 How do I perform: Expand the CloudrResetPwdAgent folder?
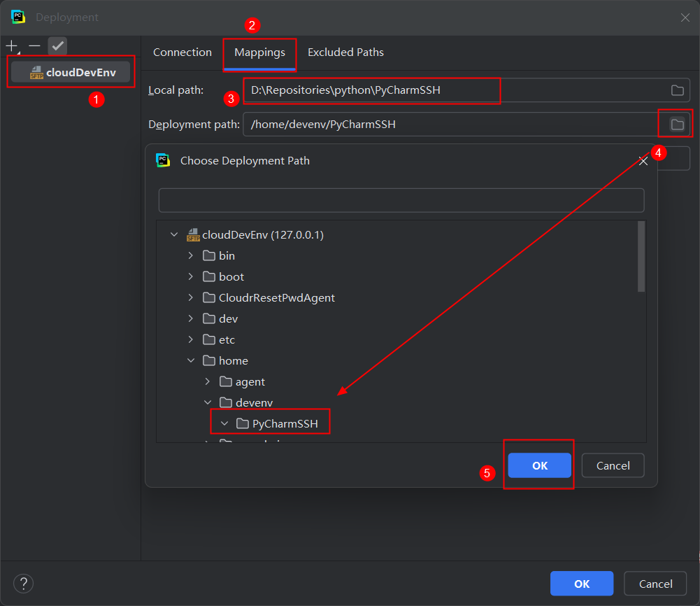[191, 297]
